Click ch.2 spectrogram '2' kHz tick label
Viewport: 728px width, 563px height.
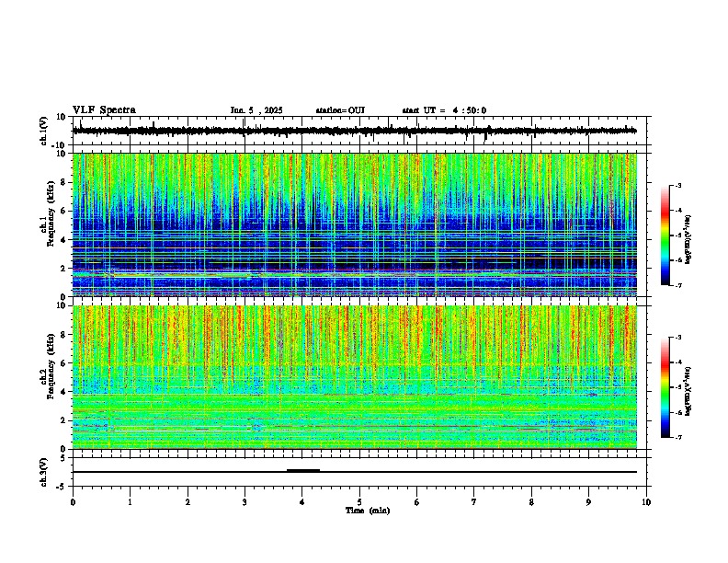click(63, 420)
